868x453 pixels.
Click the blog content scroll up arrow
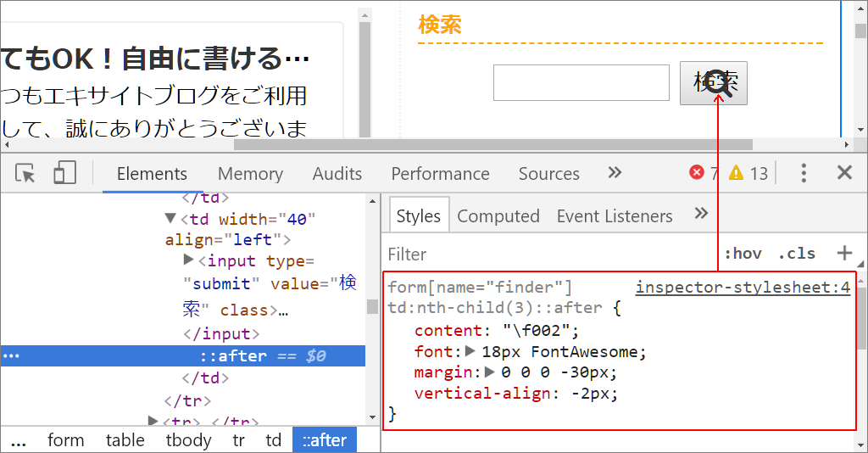click(364, 15)
